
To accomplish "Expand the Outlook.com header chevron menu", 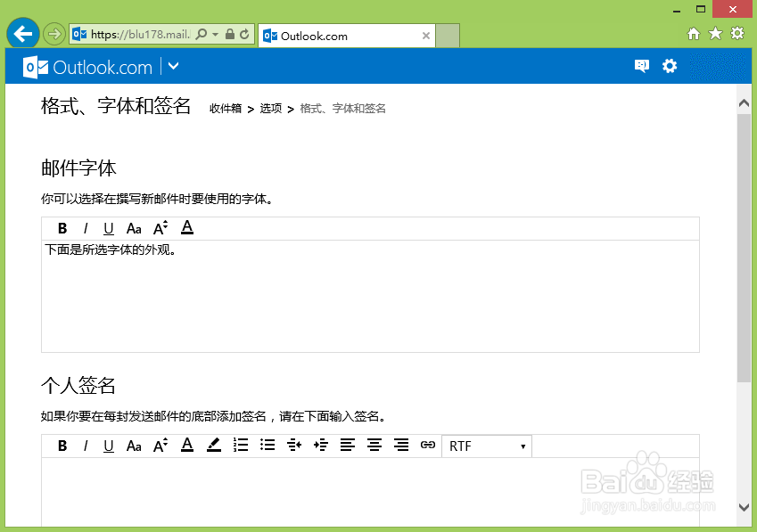I will [x=173, y=65].
